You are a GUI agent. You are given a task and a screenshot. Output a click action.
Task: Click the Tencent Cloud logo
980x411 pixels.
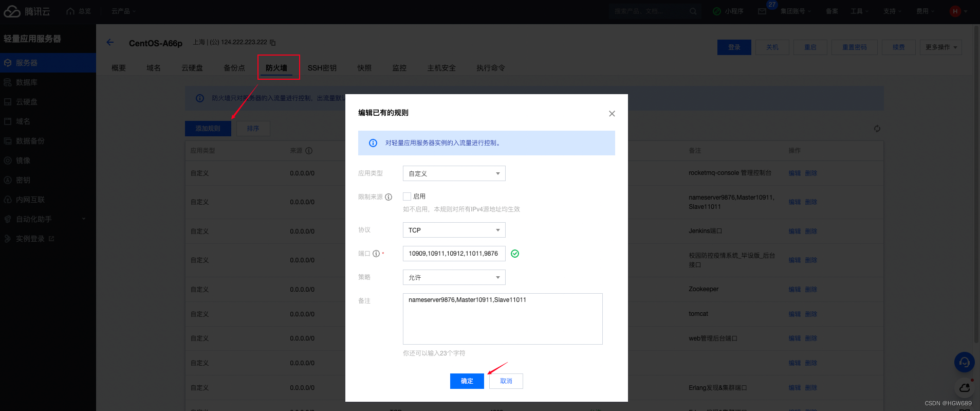coord(27,11)
